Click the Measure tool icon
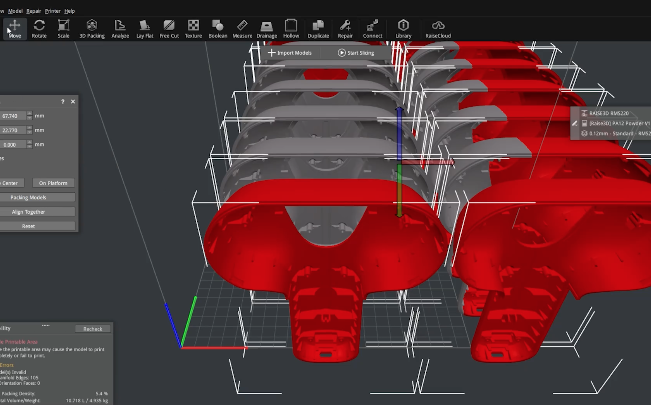The image size is (651, 405). click(x=242, y=27)
